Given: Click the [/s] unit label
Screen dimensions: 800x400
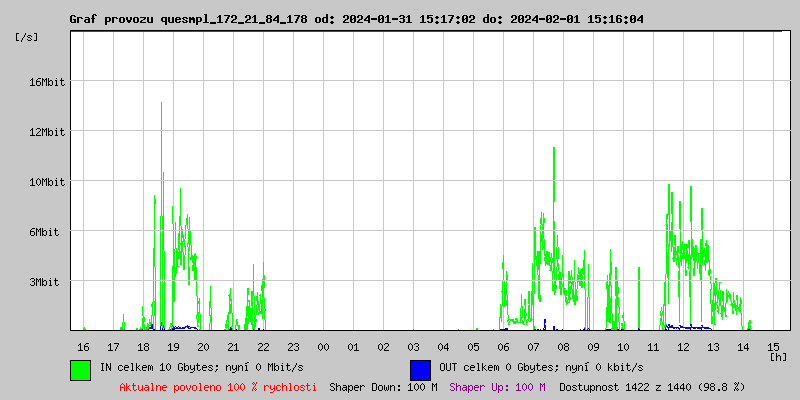Looking at the screenshot, I should (27, 36).
